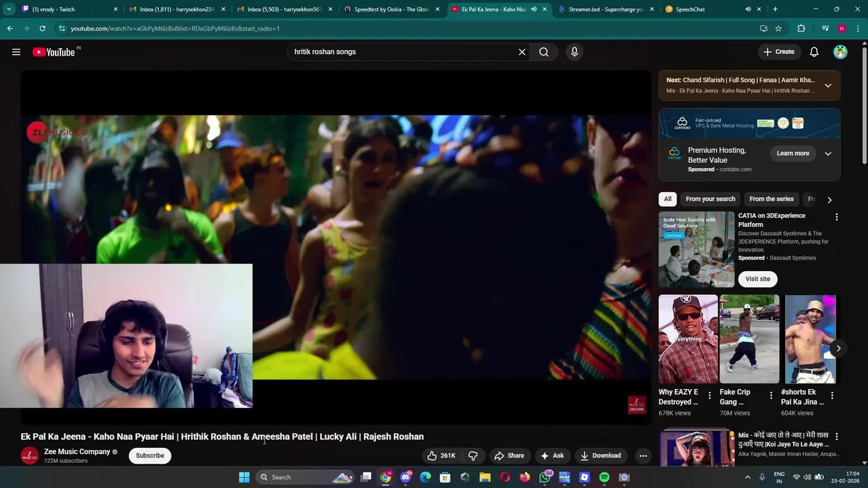868x488 pixels.
Task: Open Chrome extensions puzzle icon
Action: click(801, 28)
